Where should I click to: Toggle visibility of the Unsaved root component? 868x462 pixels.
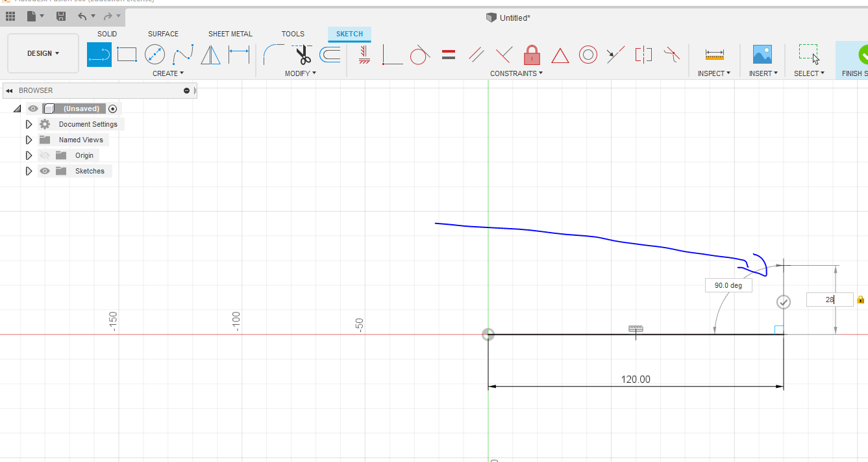click(x=33, y=109)
